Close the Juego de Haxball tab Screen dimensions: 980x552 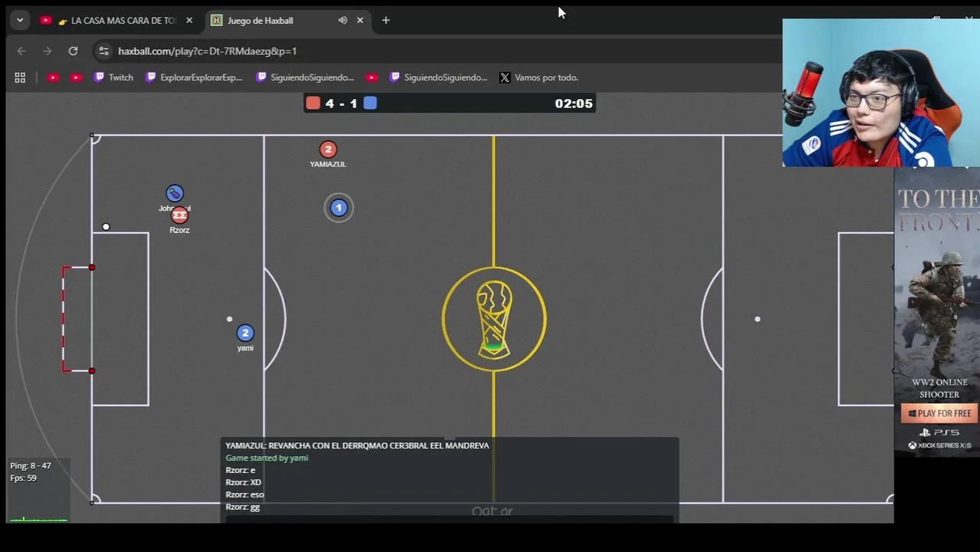360,21
